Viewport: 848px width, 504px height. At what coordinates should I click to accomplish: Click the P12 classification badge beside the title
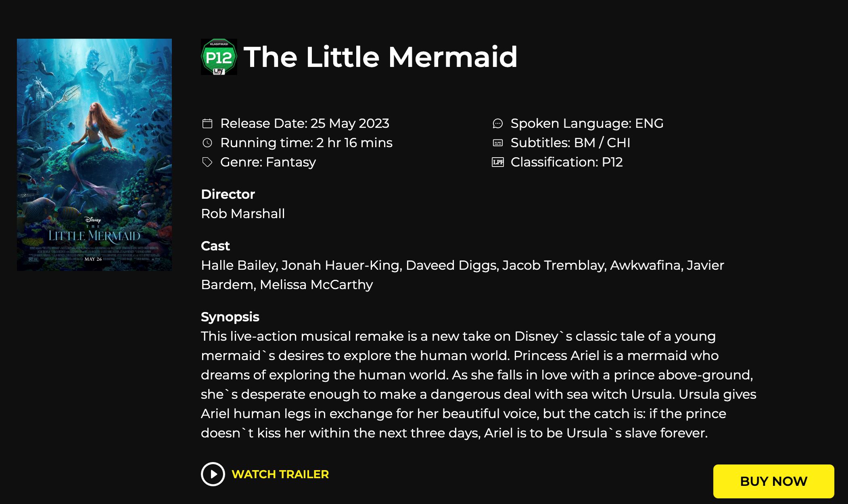pos(219,57)
